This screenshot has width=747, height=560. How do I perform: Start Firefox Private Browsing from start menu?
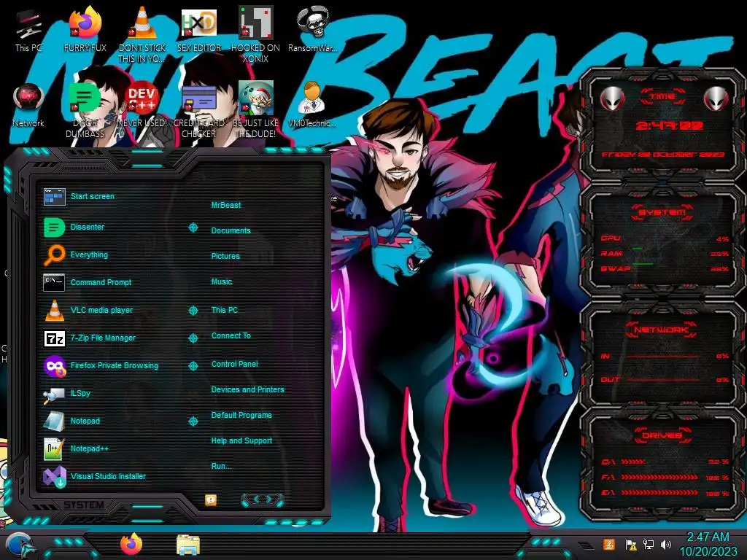(x=101, y=366)
